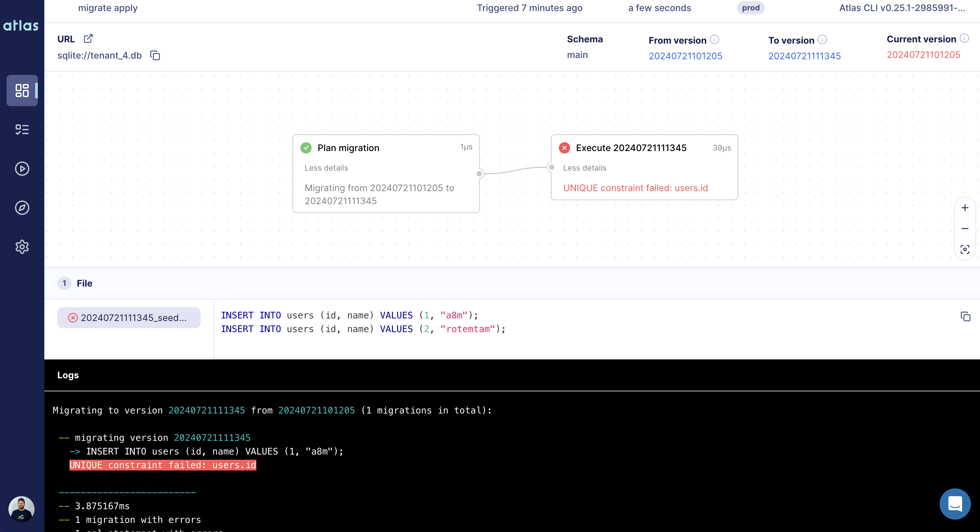Screen dimensions: 980x532
Task: Select the task list icon in sidebar
Action: (22, 130)
